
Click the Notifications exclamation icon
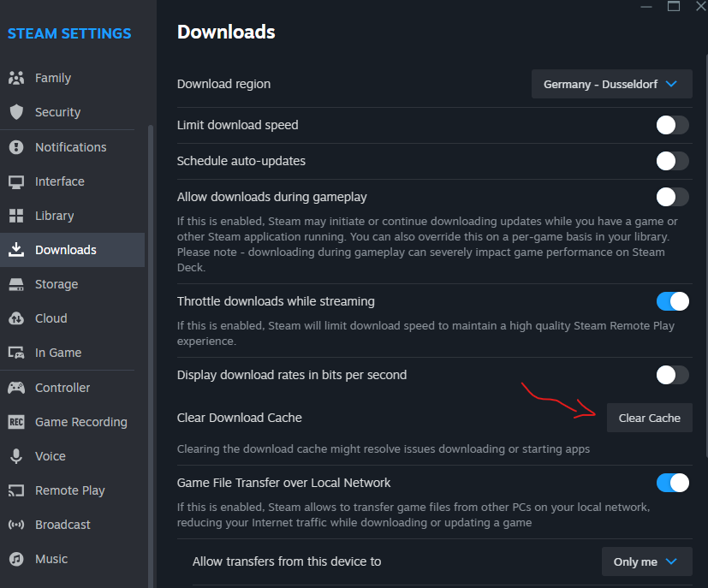point(16,147)
